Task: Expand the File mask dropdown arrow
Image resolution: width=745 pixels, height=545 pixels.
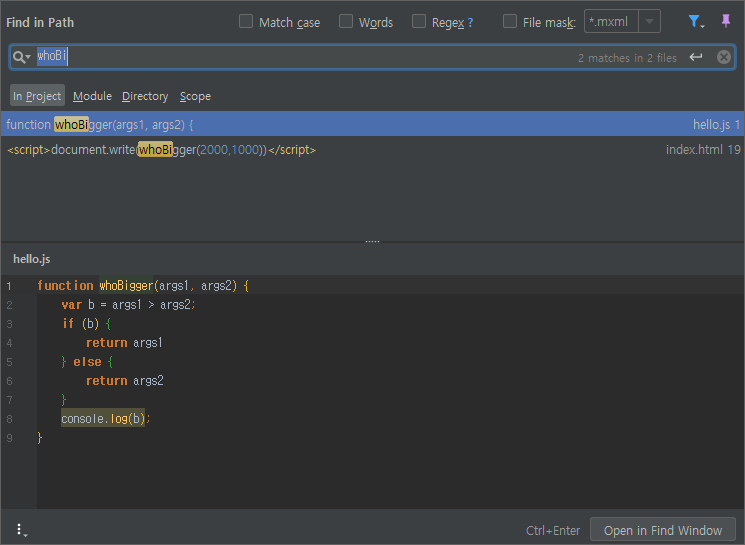Action: pos(649,21)
